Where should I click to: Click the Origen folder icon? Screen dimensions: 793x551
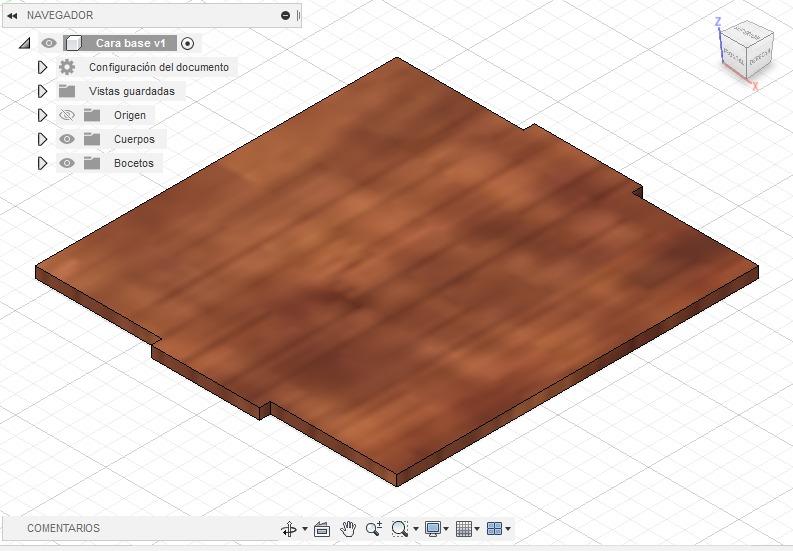[x=92, y=115]
